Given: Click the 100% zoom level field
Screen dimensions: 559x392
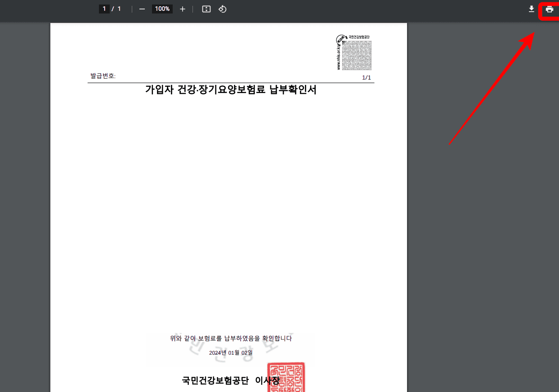Looking at the screenshot, I should 162,9.
